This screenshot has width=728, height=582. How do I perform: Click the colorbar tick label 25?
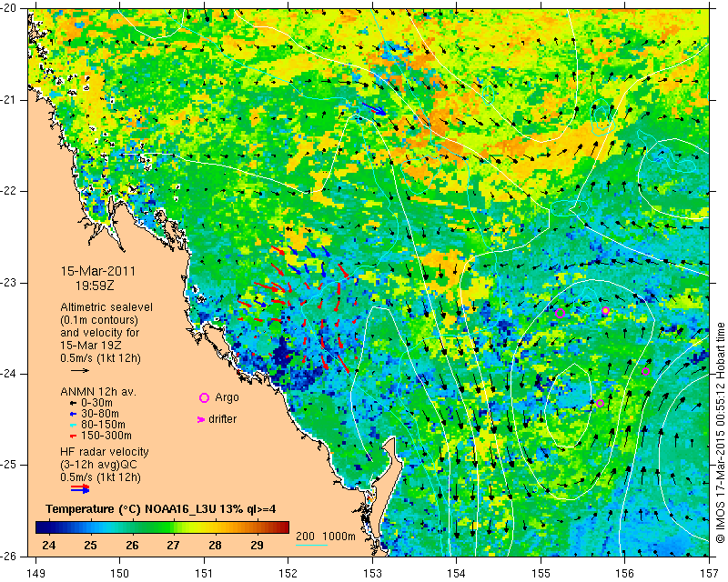pyautogui.click(x=90, y=545)
